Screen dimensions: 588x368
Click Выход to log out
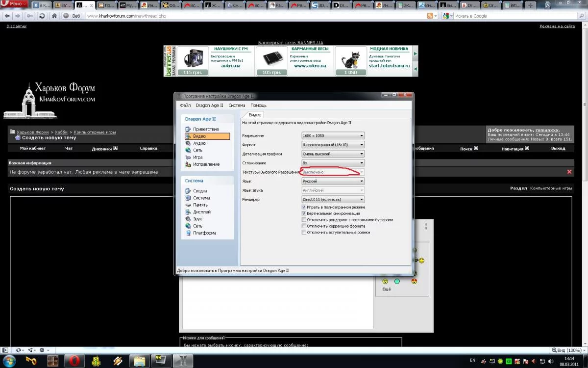[x=558, y=148]
